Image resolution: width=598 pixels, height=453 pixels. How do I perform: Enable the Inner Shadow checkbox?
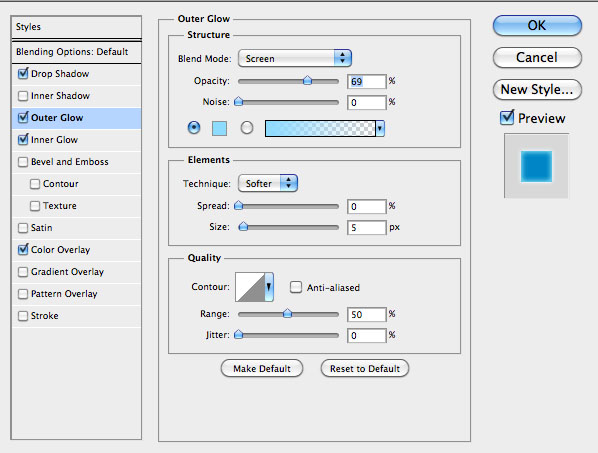(23, 96)
